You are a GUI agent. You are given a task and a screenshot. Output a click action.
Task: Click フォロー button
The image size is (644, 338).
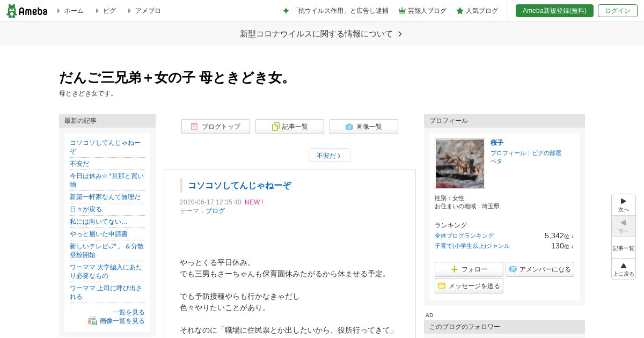(x=469, y=269)
